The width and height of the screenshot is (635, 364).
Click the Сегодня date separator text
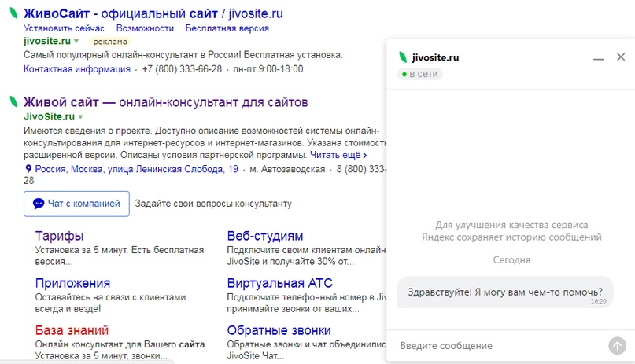(511, 259)
